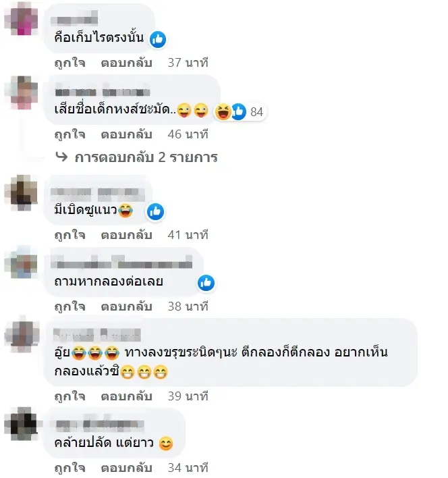Viewport: 448px width, 478px height.
Task: Reply to the comment posted 41 นาที ago
Action: click(x=126, y=235)
